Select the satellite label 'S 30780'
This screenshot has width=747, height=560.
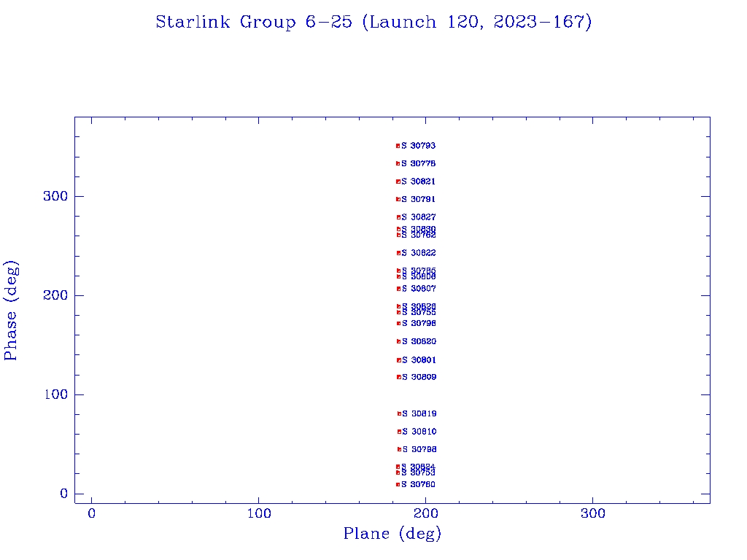tap(418, 484)
